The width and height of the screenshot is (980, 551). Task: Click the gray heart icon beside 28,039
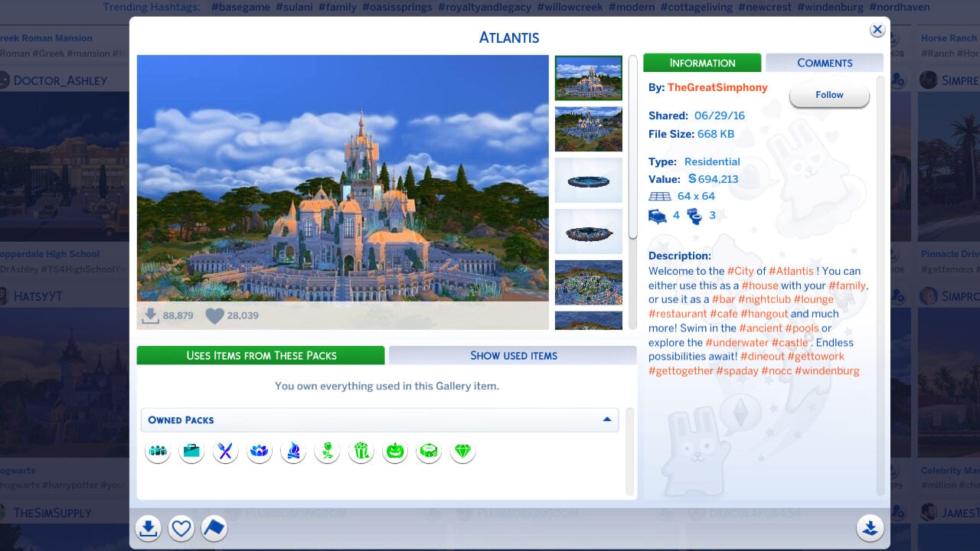tap(214, 315)
